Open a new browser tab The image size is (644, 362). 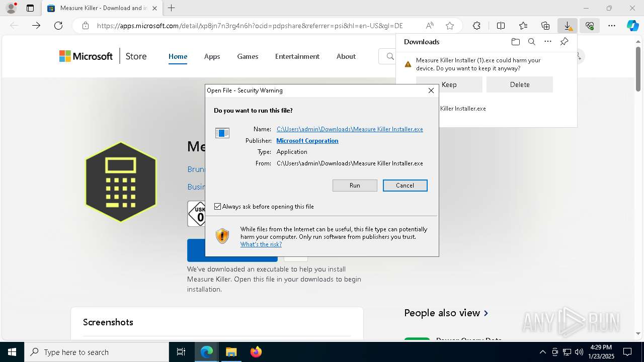[x=172, y=8]
